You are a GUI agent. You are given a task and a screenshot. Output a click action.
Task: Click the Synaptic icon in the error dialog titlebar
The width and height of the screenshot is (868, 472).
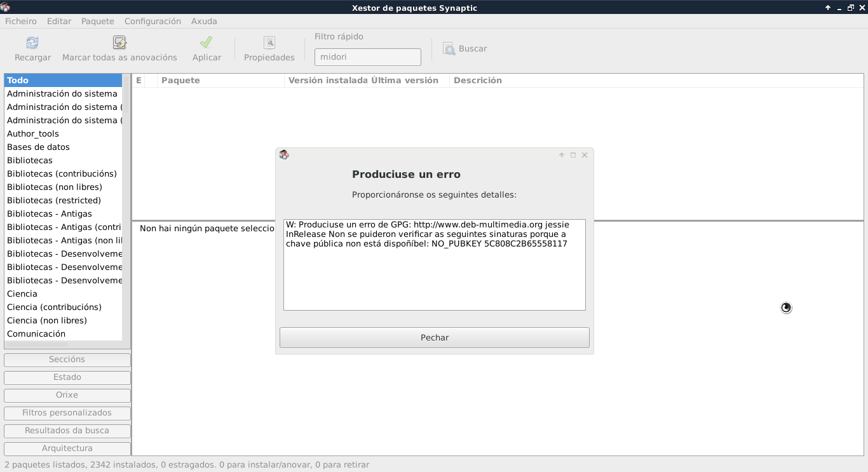pos(284,155)
